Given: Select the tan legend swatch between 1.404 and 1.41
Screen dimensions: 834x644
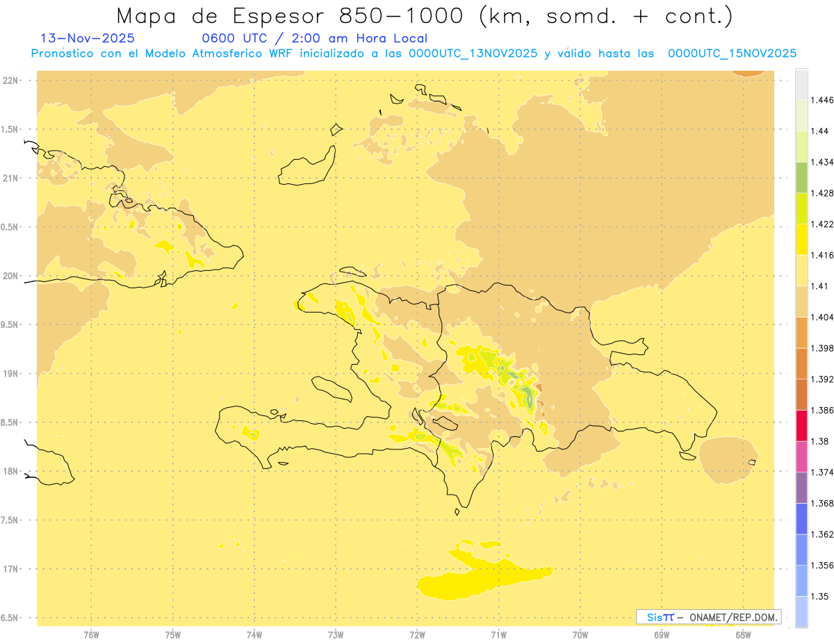Looking at the screenshot, I should (x=801, y=302).
